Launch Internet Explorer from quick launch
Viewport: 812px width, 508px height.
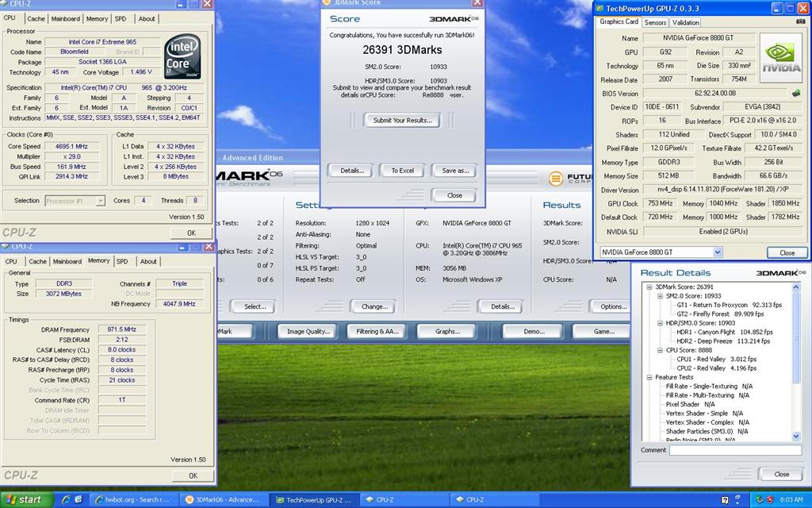66,500
